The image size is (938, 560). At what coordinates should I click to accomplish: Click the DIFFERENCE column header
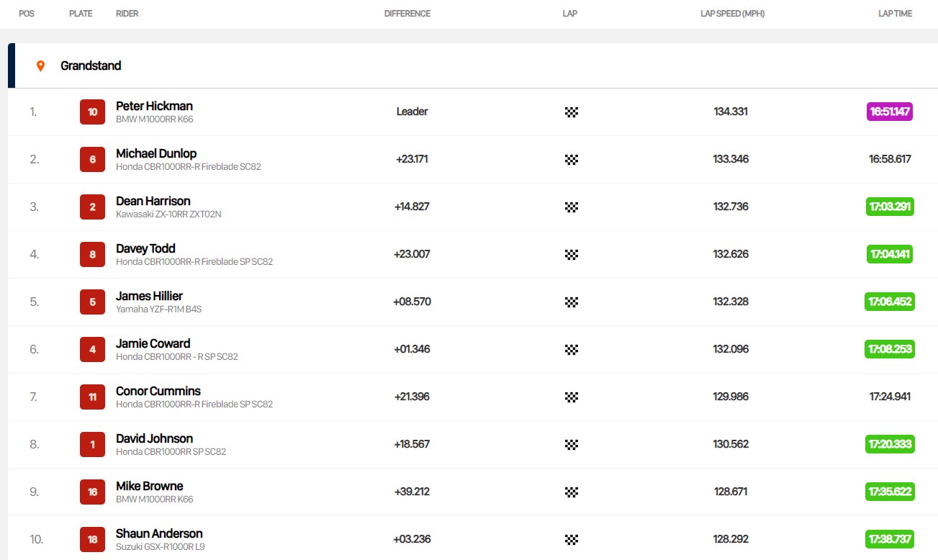tap(407, 14)
